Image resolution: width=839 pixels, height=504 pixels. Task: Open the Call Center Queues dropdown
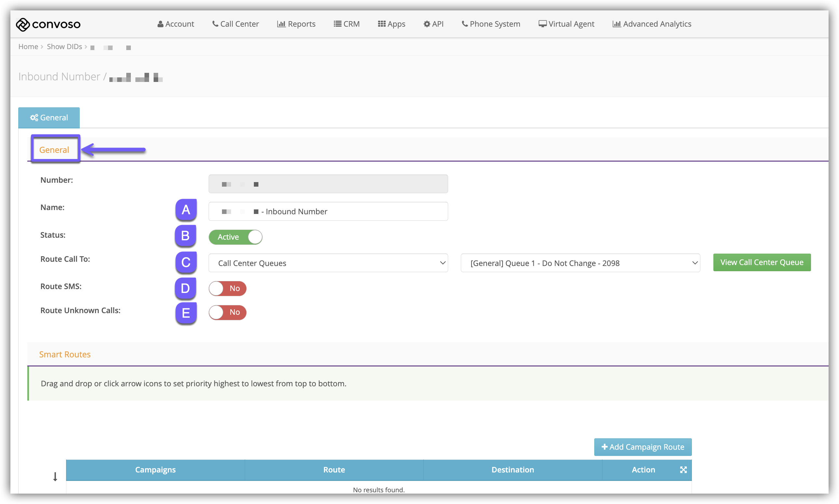tap(328, 263)
